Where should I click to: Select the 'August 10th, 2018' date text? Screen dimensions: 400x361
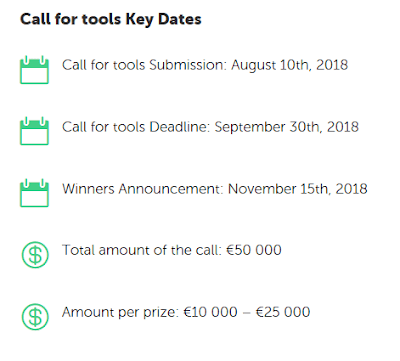pyautogui.click(x=290, y=65)
